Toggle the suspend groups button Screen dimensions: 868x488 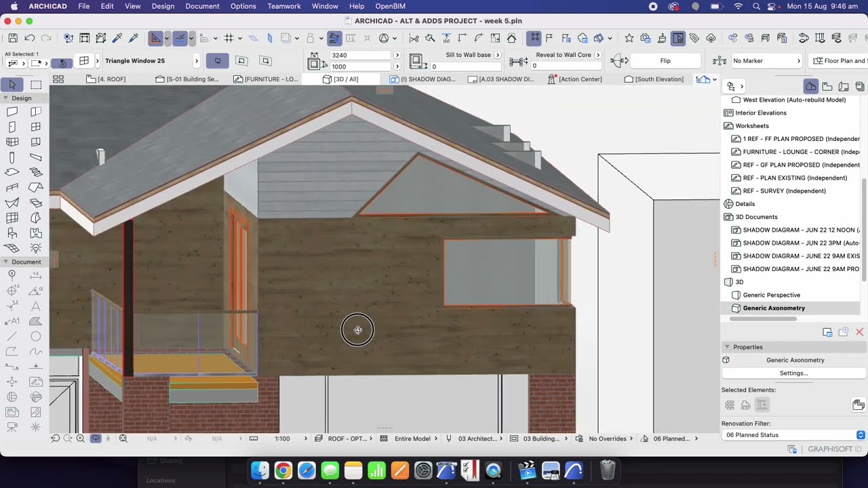pos(536,38)
